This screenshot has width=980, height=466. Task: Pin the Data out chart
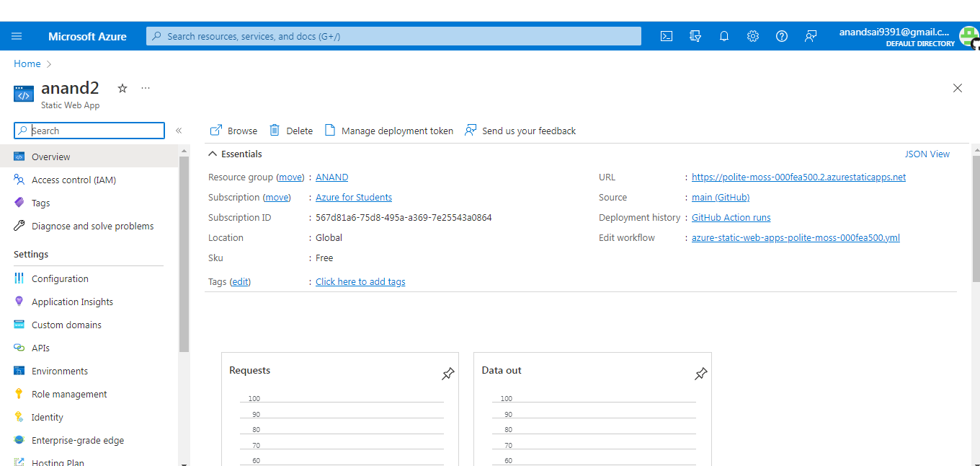click(700, 374)
